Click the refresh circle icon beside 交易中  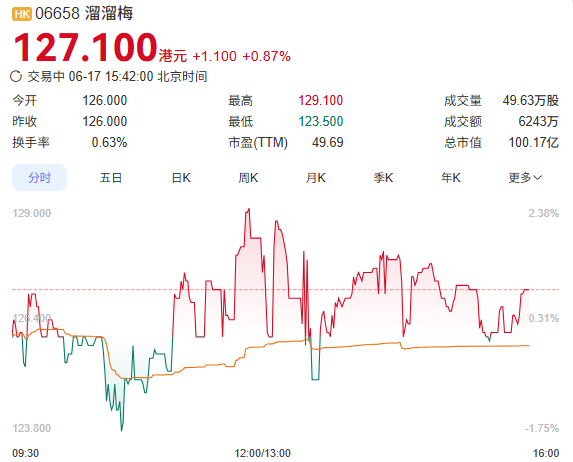tap(16, 76)
